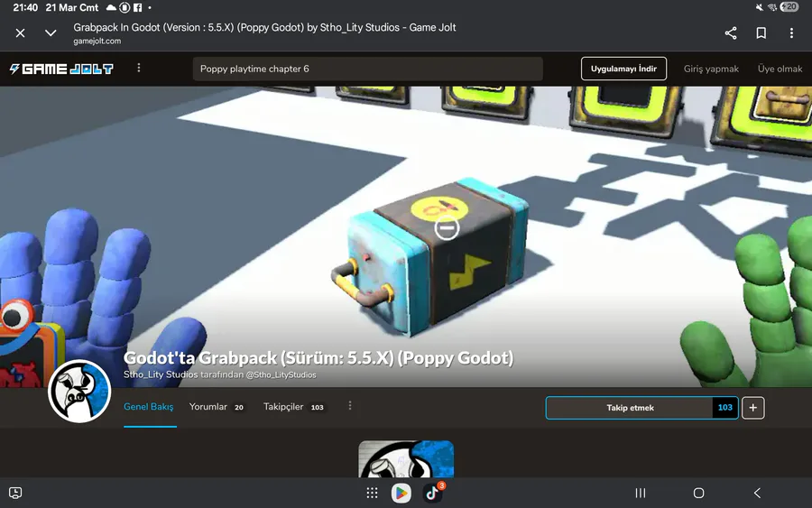
Task: Go to Game Jolt home logo
Action: point(61,69)
